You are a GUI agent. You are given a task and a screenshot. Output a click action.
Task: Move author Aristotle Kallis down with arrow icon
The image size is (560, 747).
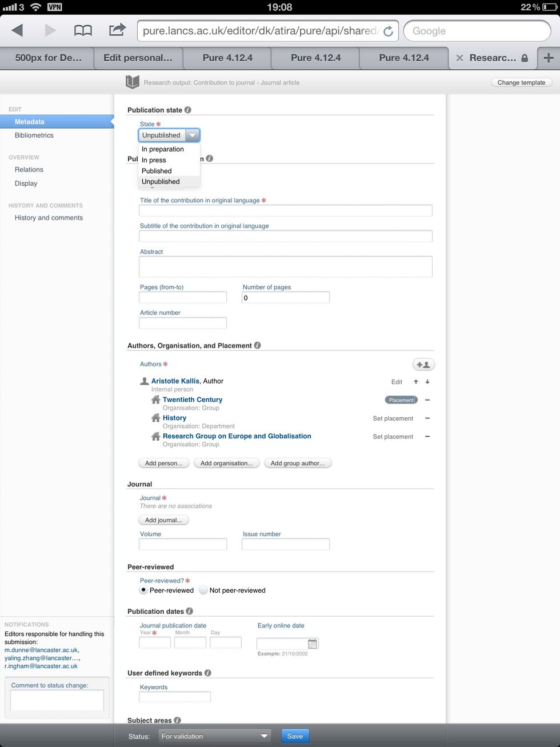pos(427,381)
